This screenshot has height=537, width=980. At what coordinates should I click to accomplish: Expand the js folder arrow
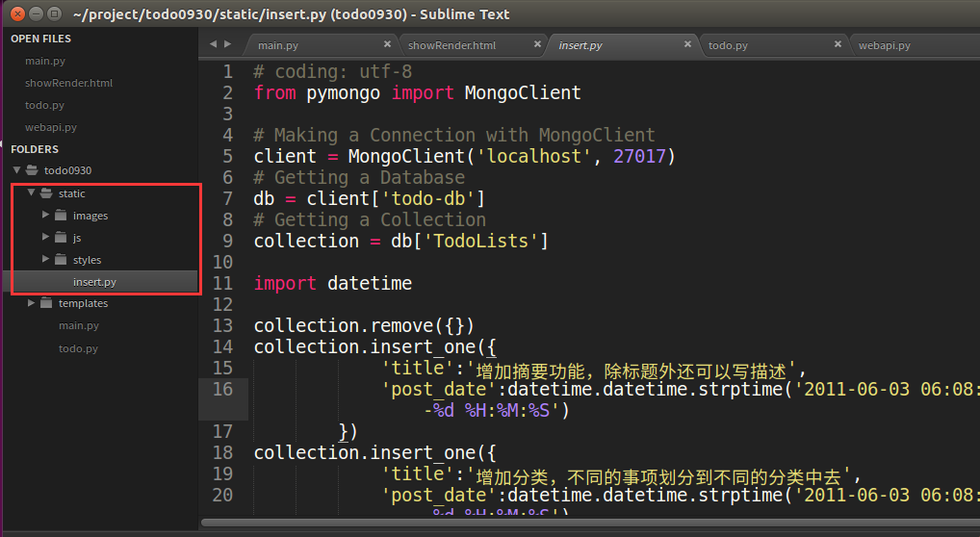(45, 238)
